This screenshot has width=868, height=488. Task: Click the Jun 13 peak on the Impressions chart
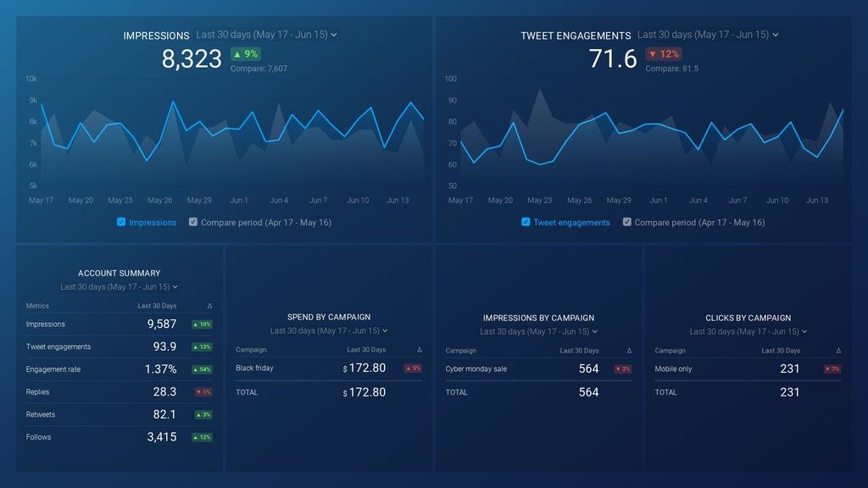[x=412, y=102]
